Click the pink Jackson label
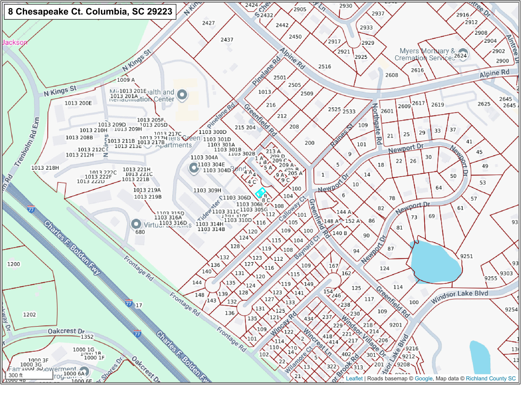The height and width of the screenshot is (411, 532). (x=15, y=42)
